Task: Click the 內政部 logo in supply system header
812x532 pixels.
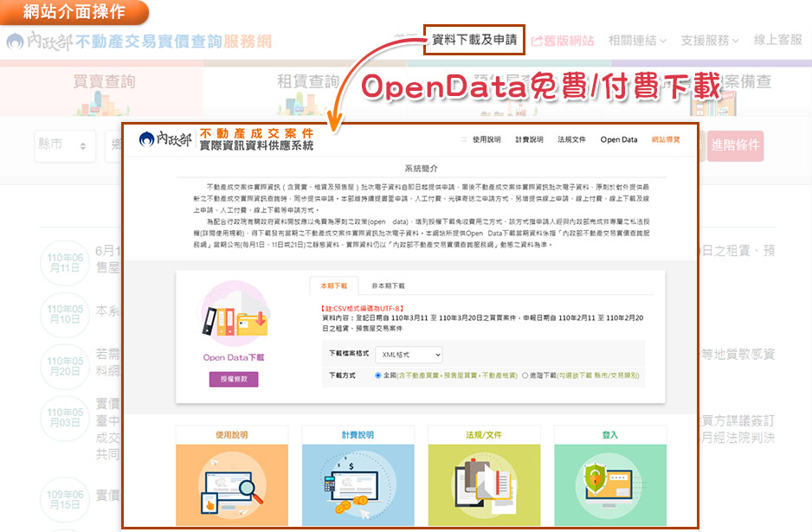Action: 165,138
